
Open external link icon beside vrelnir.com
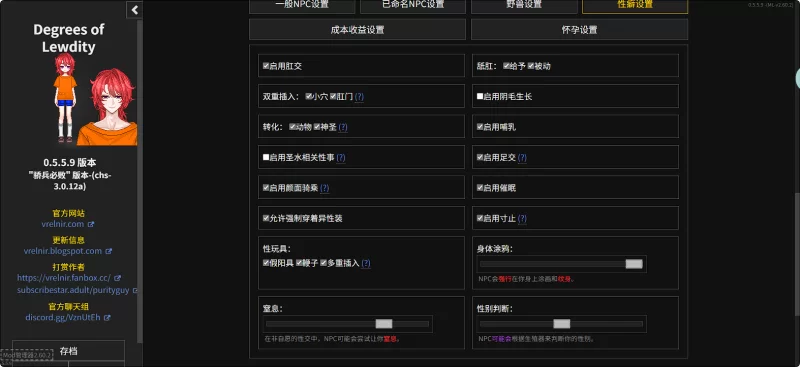pyautogui.click(x=91, y=224)
